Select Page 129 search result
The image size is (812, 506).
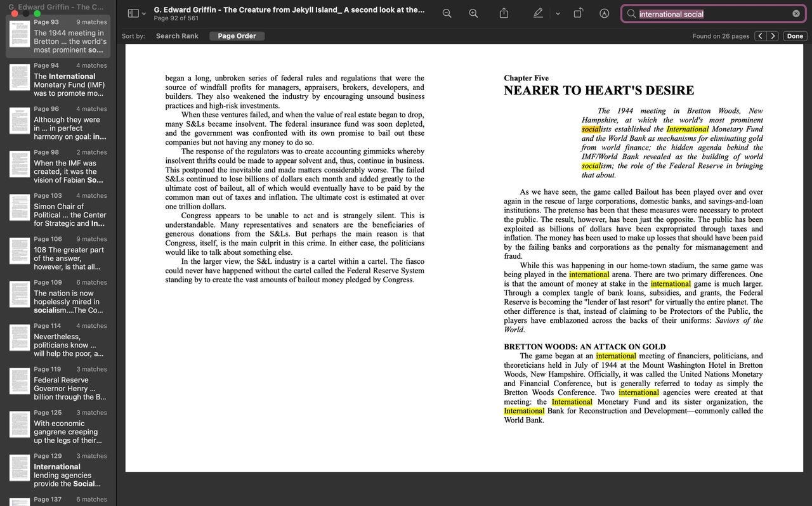pyautogui.click(x=58, y=470)
